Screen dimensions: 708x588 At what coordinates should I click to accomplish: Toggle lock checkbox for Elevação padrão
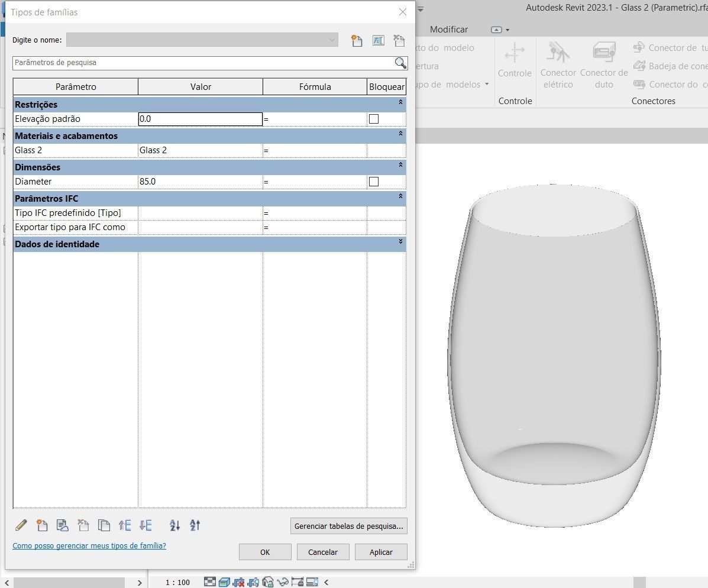[374, 119]
